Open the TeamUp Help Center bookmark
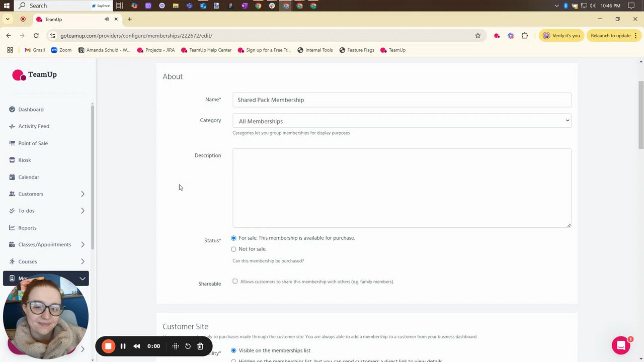The width and height of the screenshot is (644, 362). point(206,50)
